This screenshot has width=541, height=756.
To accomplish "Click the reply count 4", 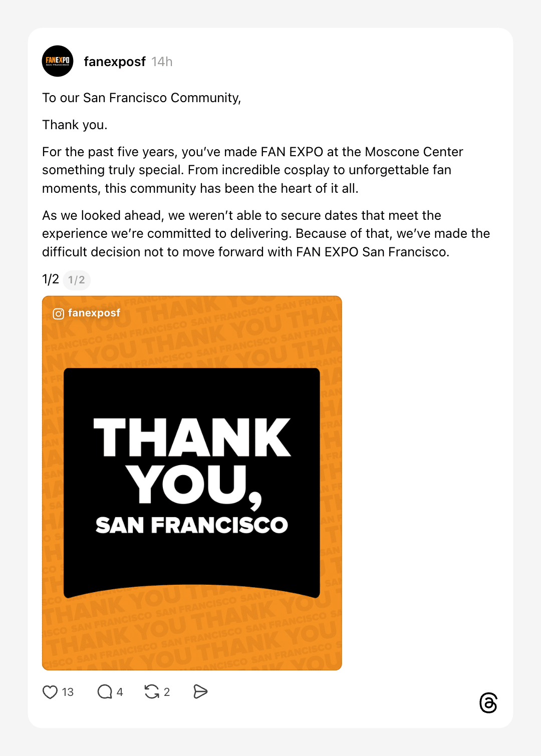I will point(120,692).
